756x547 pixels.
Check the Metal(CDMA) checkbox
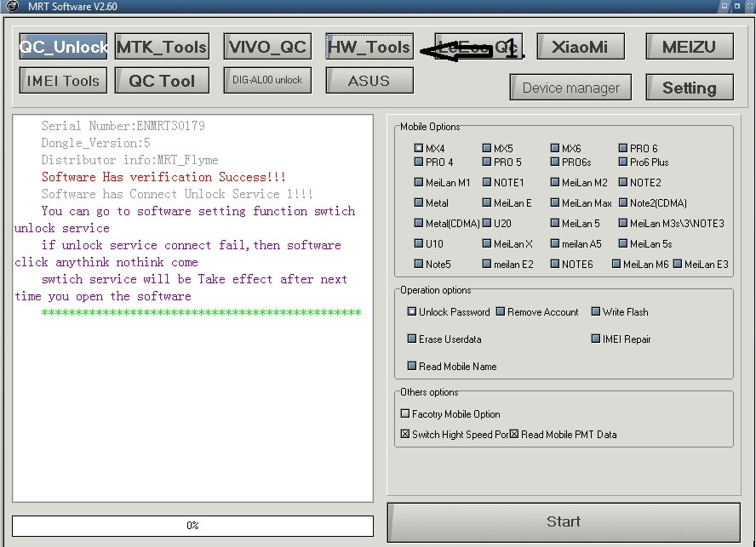419,223
